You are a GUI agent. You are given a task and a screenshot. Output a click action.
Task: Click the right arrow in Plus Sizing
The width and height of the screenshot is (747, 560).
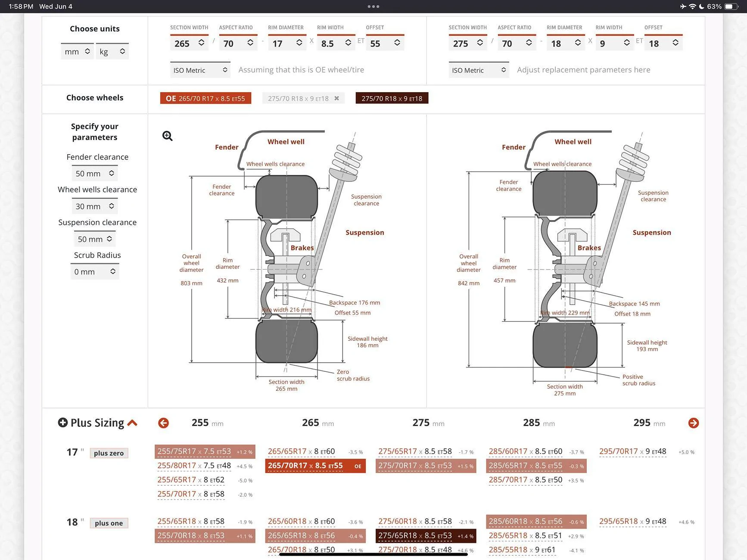point(693,423)
